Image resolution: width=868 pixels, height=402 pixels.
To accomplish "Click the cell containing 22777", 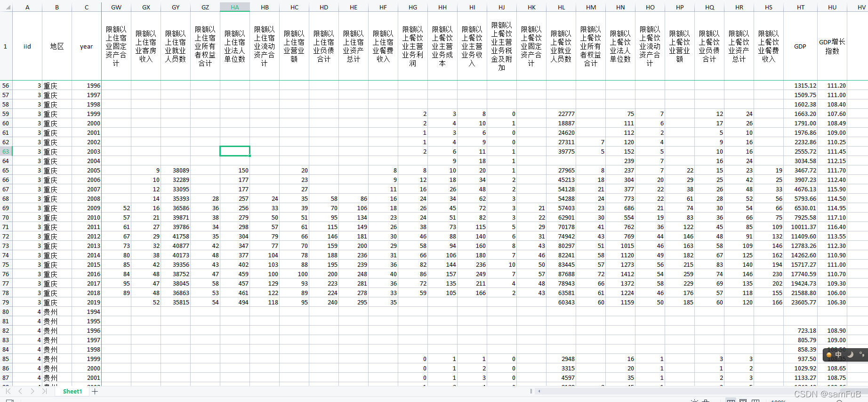I will 561,114.
